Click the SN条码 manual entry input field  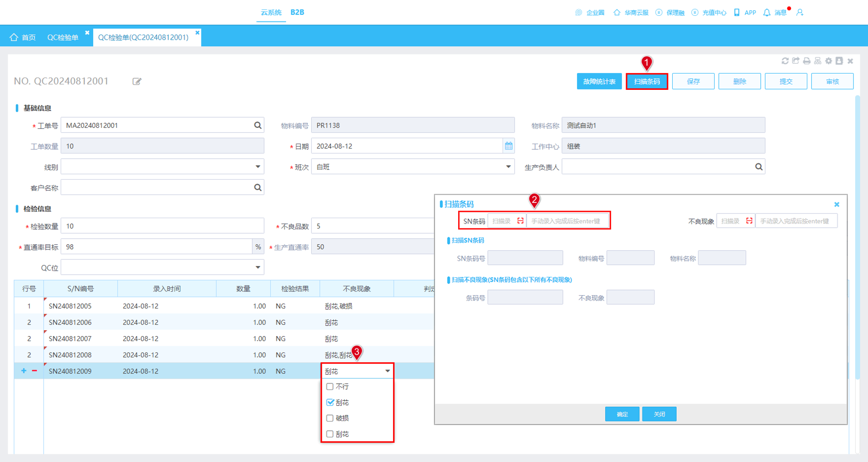tap(567, 221)
